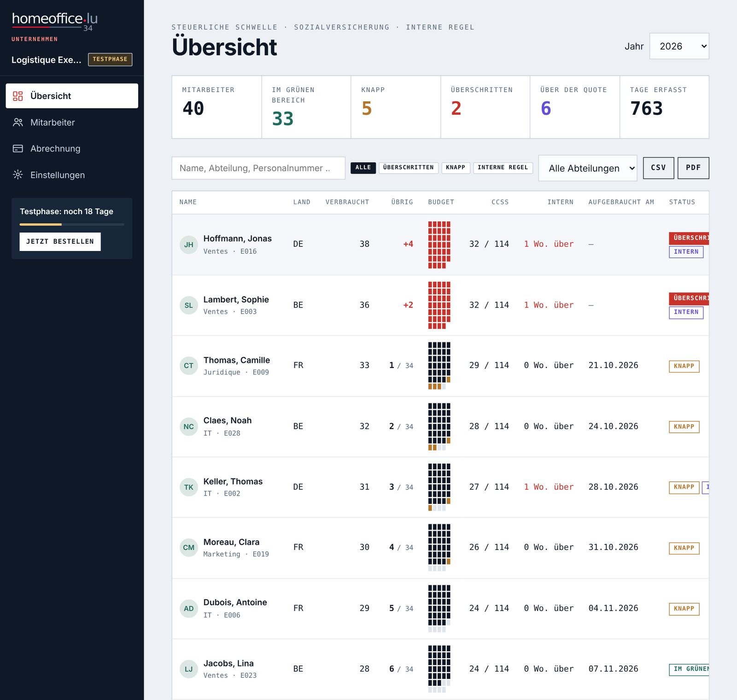This screenshot has height=700, width=737.
Task: Click the INTERN tag in Lambert's row
Action: point(686,312)
